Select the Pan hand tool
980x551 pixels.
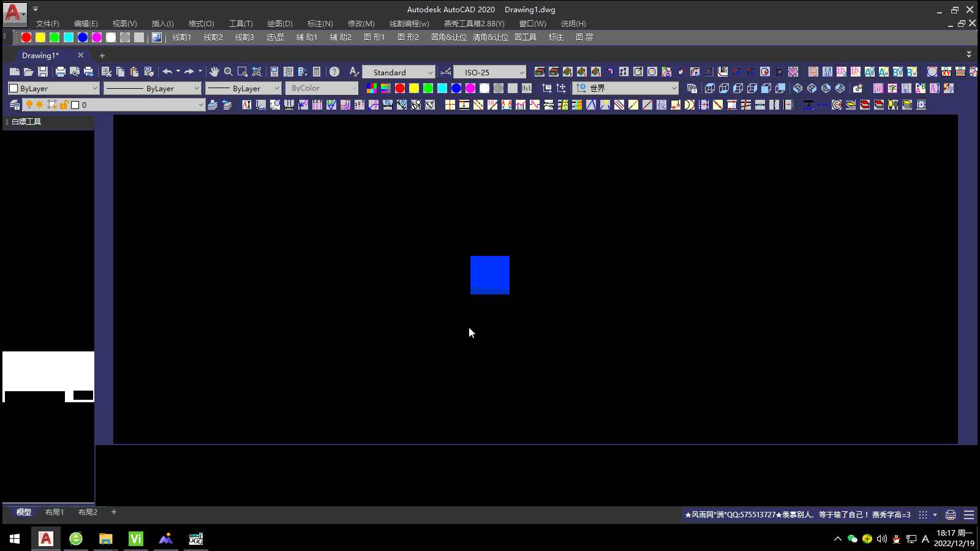tap(214, 72)
